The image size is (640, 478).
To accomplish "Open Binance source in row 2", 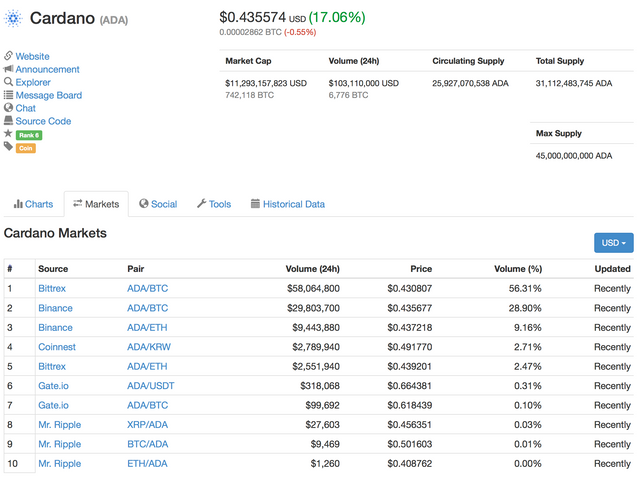I will click(x=56, y=308).
